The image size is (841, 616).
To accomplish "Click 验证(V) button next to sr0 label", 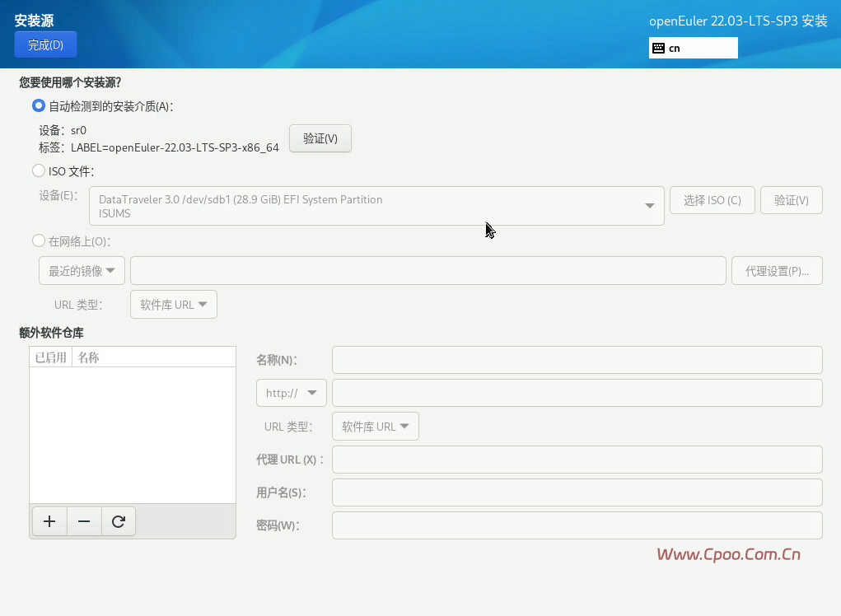I will coord(320,138).
